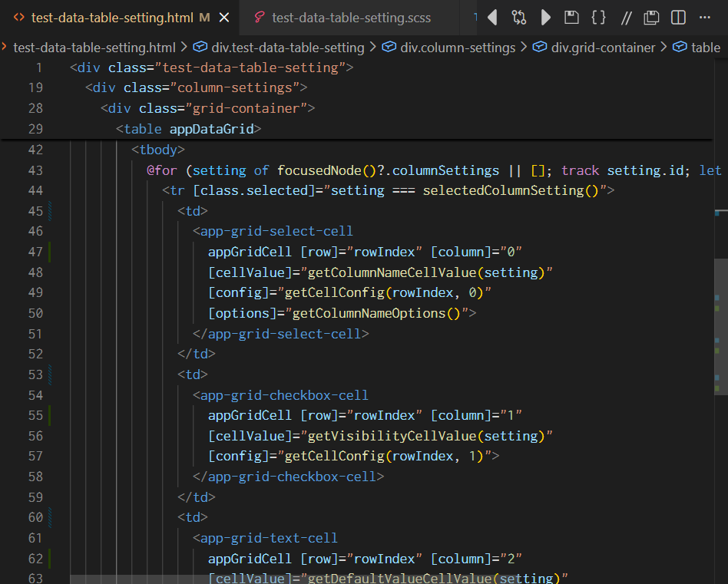Image resolution: width=728 pixels, height=584 pixels.
Task: Click line number 44
Action: (x=35, y=190)
